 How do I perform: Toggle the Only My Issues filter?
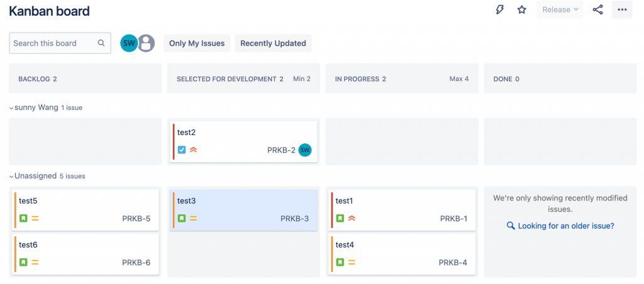[197, 43]
